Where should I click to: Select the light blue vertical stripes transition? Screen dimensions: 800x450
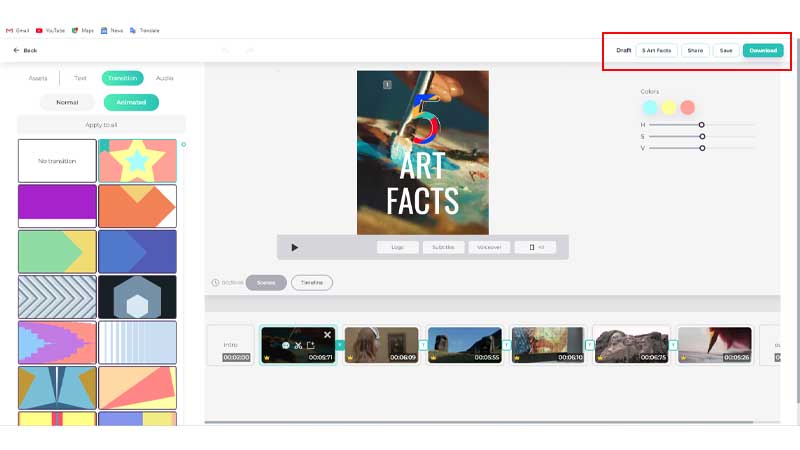pyautogui.click(x=137, y=342)
